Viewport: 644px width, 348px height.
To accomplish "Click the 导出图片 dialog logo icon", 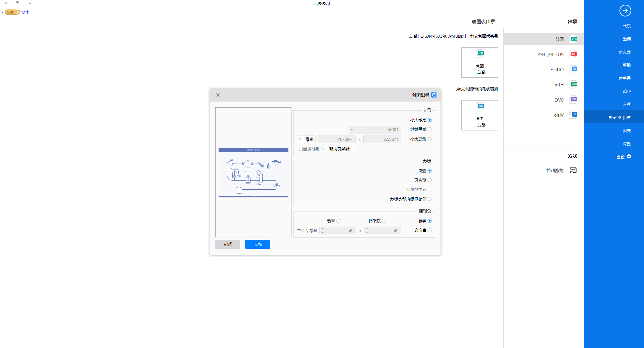I will coord(433,95).
